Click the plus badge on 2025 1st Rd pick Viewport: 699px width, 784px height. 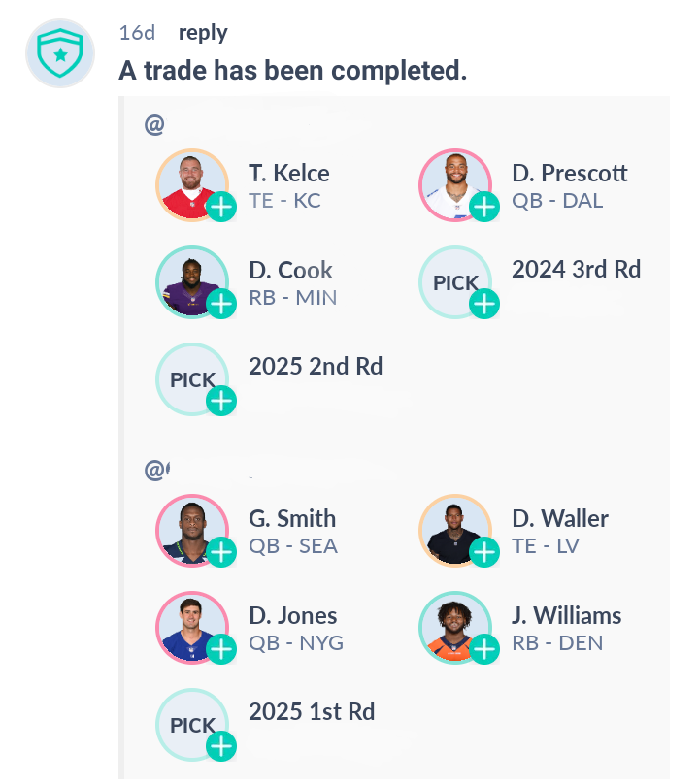(221, 746)
